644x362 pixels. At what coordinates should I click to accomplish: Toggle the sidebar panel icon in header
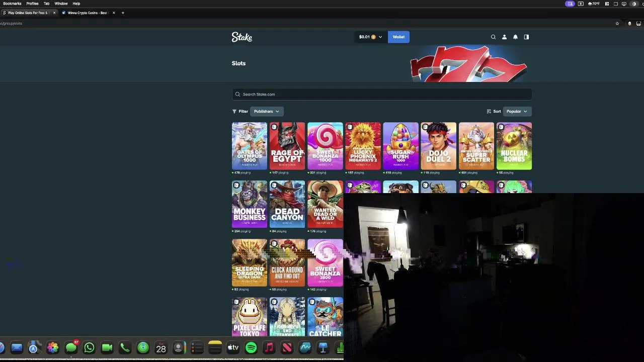click(x=526, y=37)
